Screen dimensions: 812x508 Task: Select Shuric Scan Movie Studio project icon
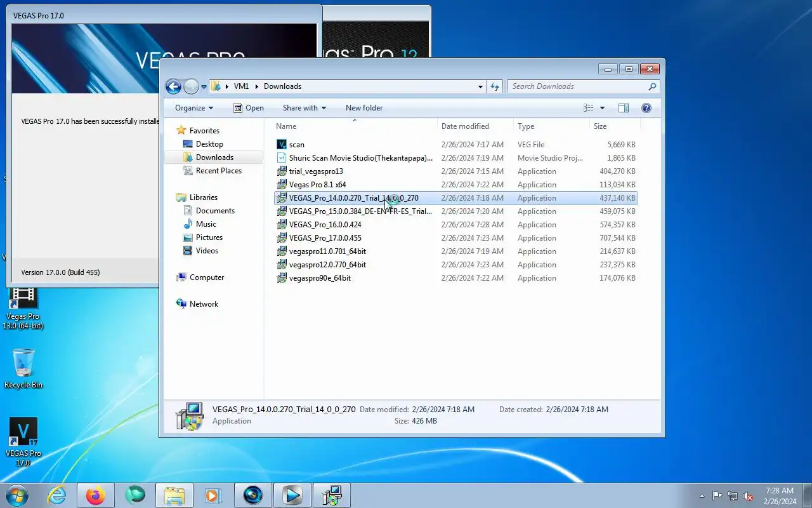282,158
